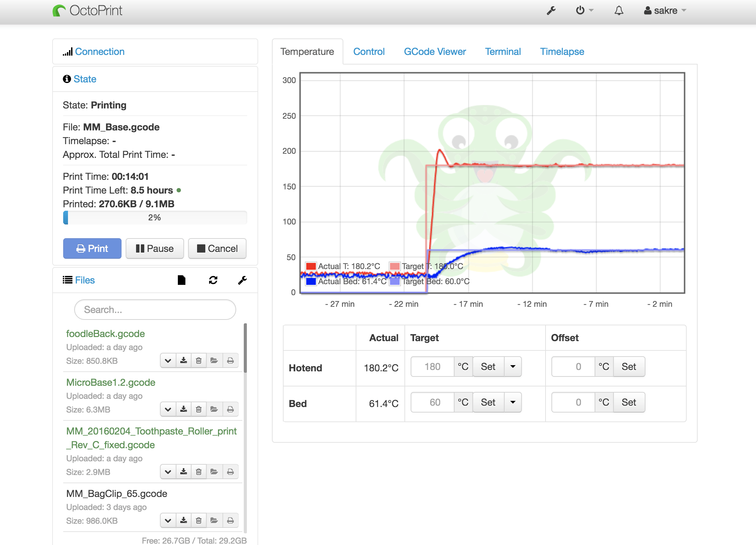Click the Bed offset field
Screen dimensions: 756x545
[x=573, y=402]
